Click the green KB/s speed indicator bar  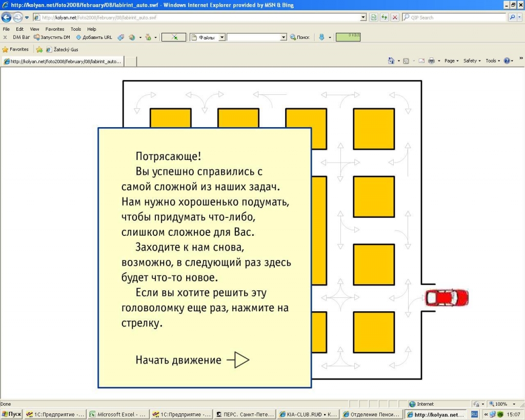coord(348,37)
